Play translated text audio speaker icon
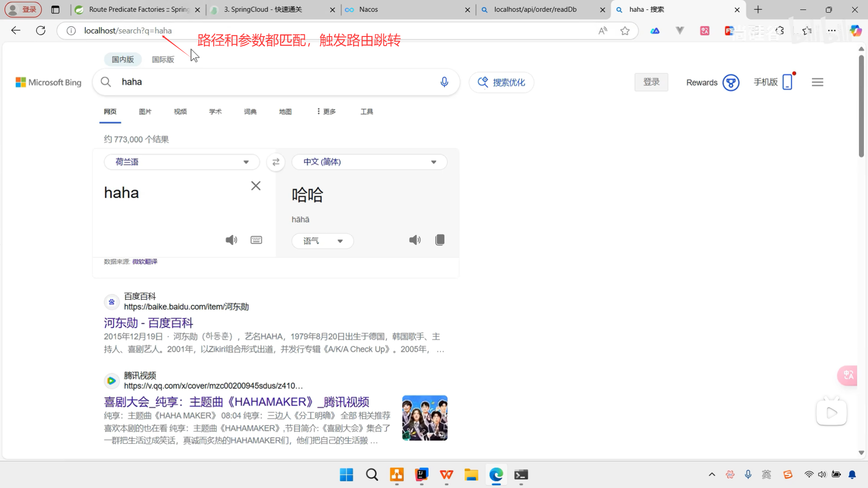Viewport: 868px width, 488px height. tap(415, 240)
